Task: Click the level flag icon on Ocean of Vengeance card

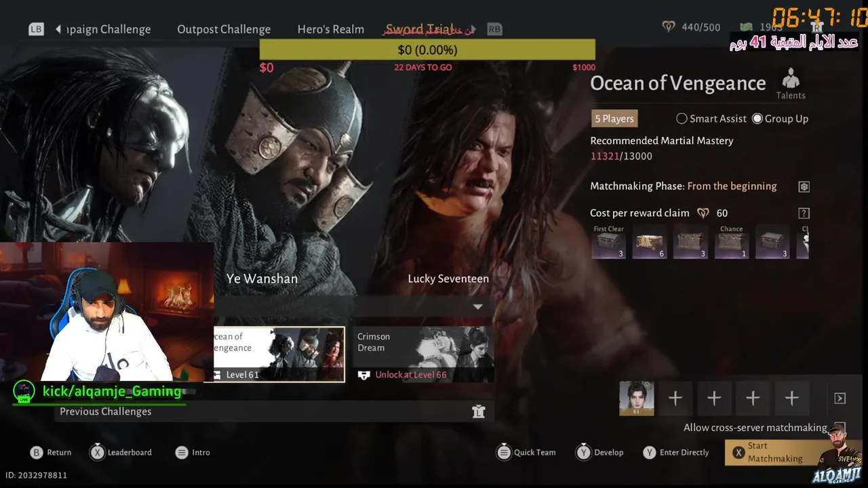Action: coord(218,375)
